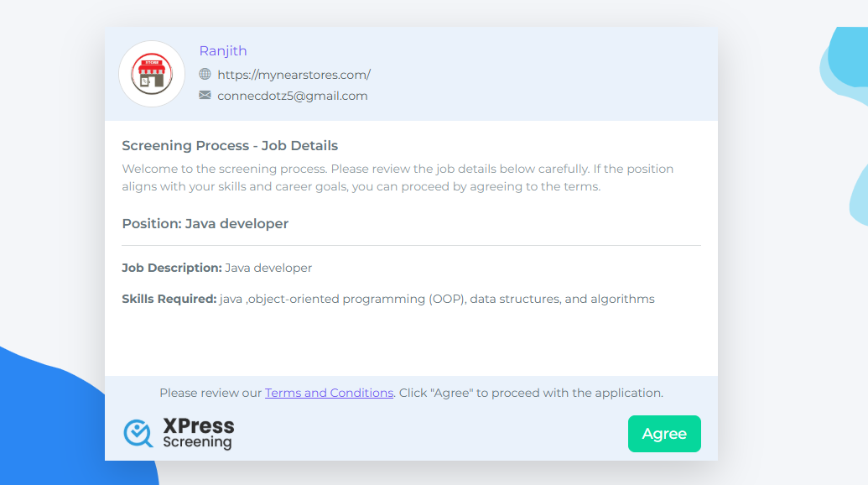Click the skills list mentioning data structures
This screenshot has width=868, height=485.
coord(436,299)
